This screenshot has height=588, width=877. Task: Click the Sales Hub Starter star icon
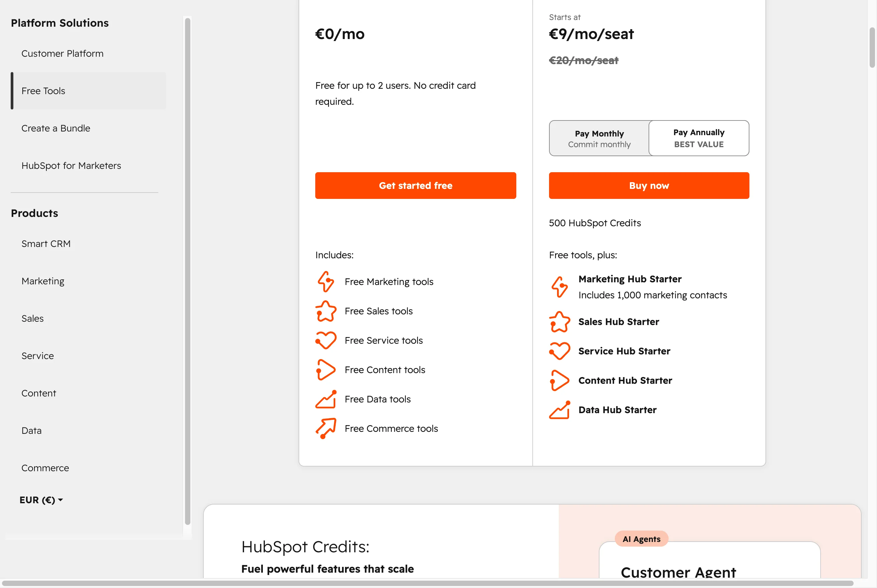click(x=559, y=322)
